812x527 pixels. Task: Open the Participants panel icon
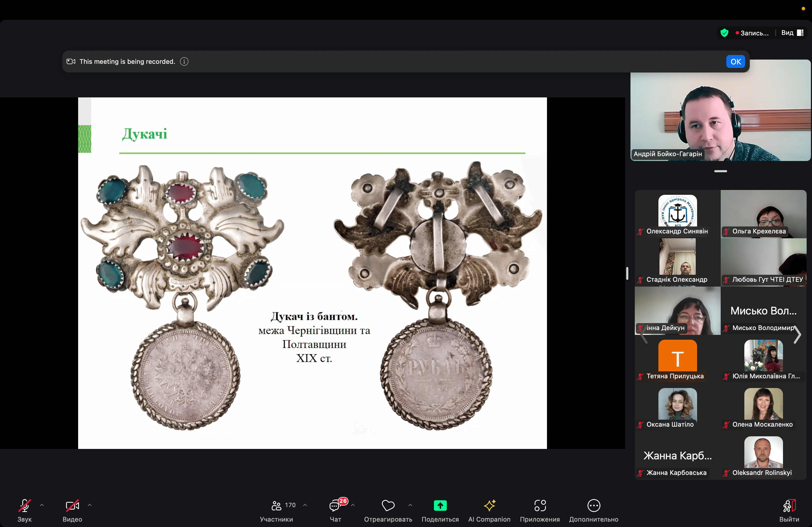pos(276,506)
